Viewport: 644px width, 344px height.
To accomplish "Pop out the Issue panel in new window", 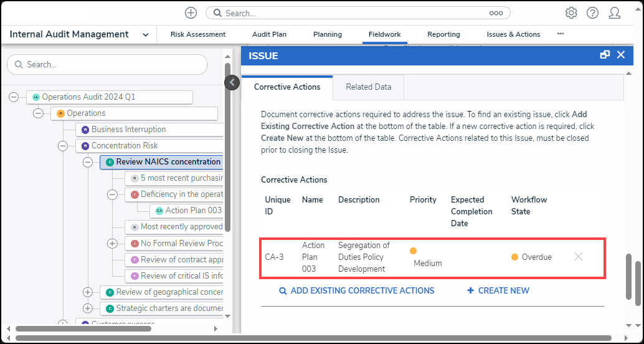I will coord(604,55).
